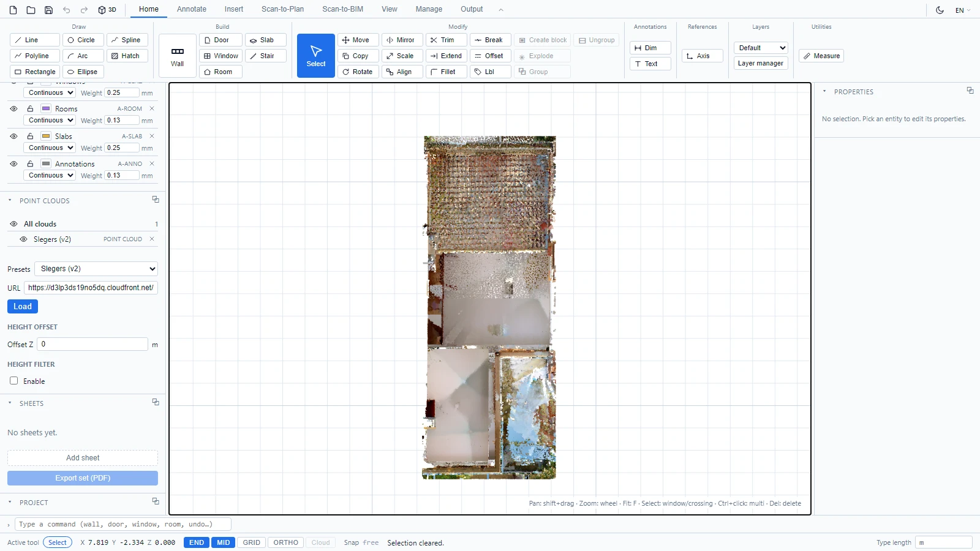Hide the Rooms layer with eye icon

(13, 108)
